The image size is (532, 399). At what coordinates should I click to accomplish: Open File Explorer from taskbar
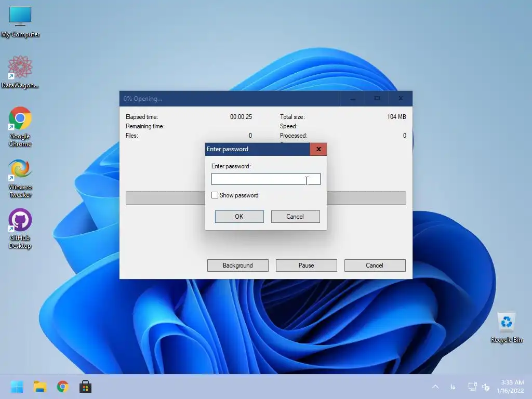coord(39,387)
